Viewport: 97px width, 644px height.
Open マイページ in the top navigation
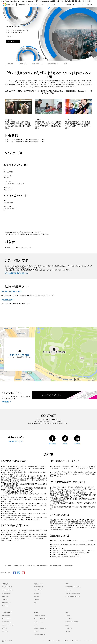coord(53,5)
